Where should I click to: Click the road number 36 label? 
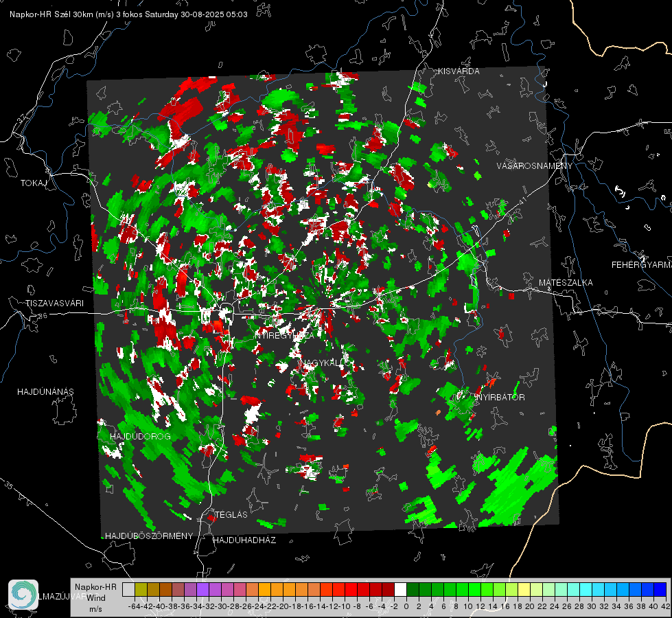tap(43, 316)
